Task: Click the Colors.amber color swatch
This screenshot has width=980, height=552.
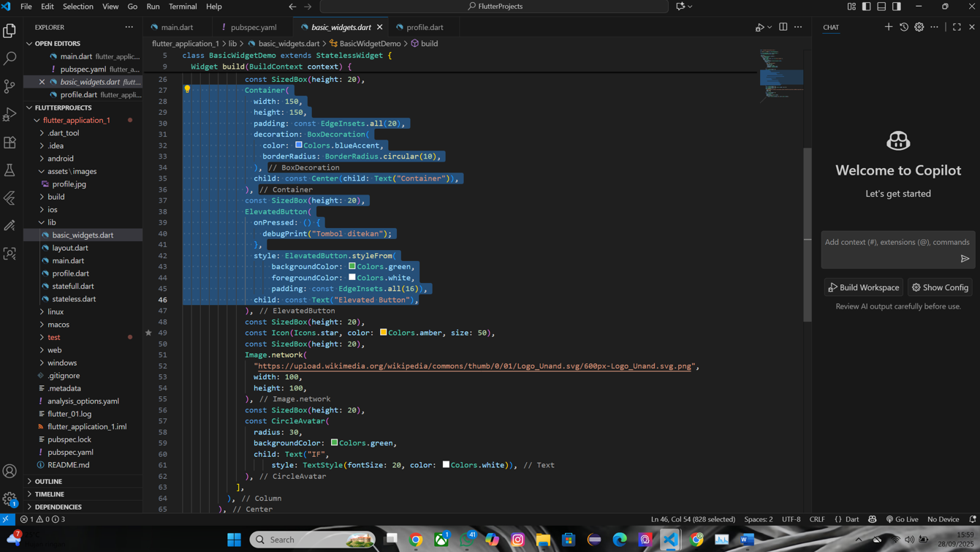Action: pyautogui.click(x=383, y=332)
